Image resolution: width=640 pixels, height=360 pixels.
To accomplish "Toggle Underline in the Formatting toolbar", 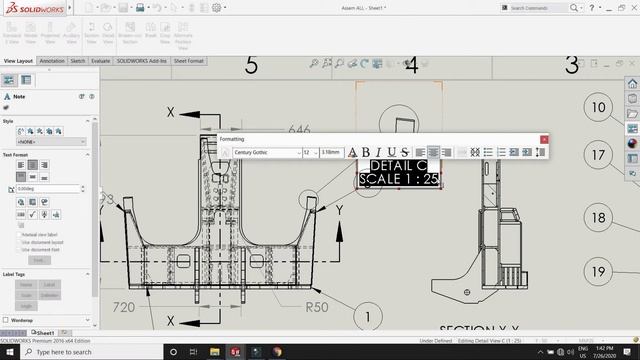I will (391, 152).
